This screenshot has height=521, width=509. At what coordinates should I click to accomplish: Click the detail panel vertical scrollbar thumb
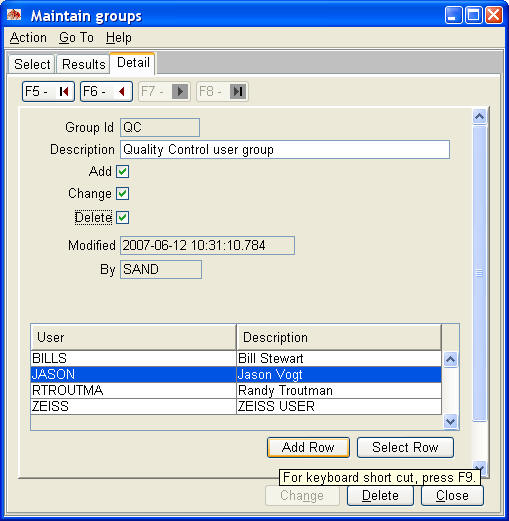[479, 273]
